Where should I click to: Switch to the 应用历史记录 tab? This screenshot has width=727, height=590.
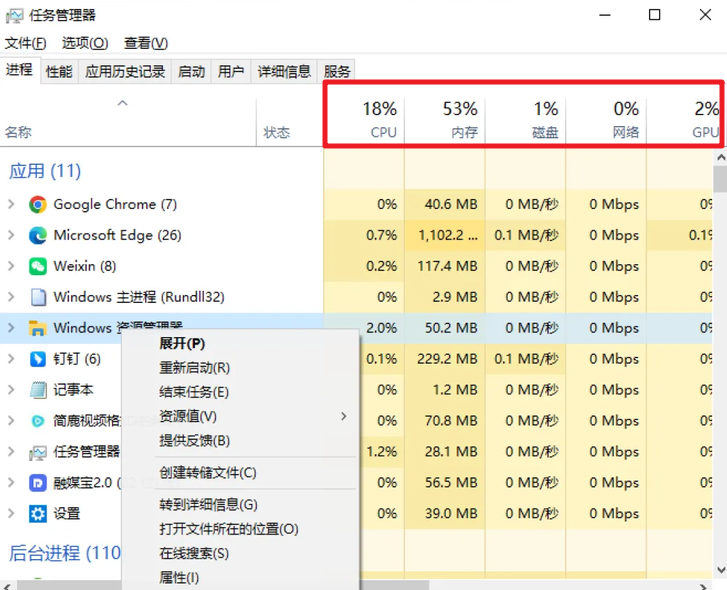[x=125, y=71]
